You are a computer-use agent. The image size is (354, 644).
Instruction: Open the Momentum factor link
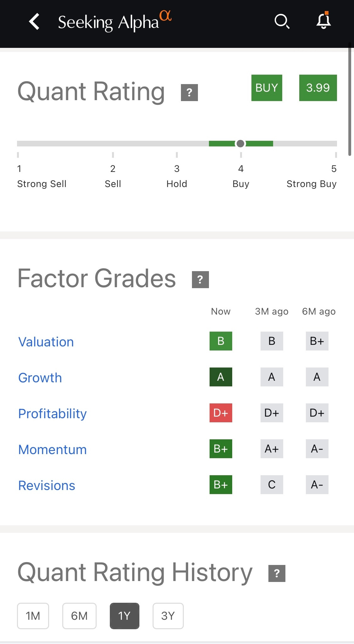click(x=52, y=449)
